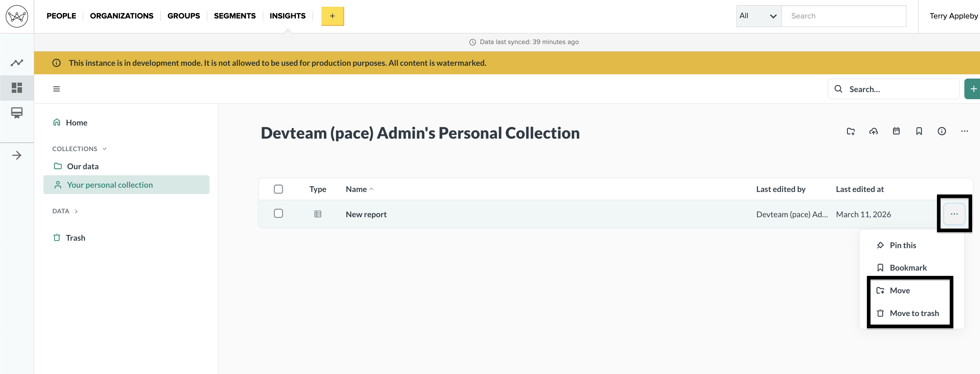Open the SEGMENTS tab
The image size is (980, 374).
click(235, 16)
